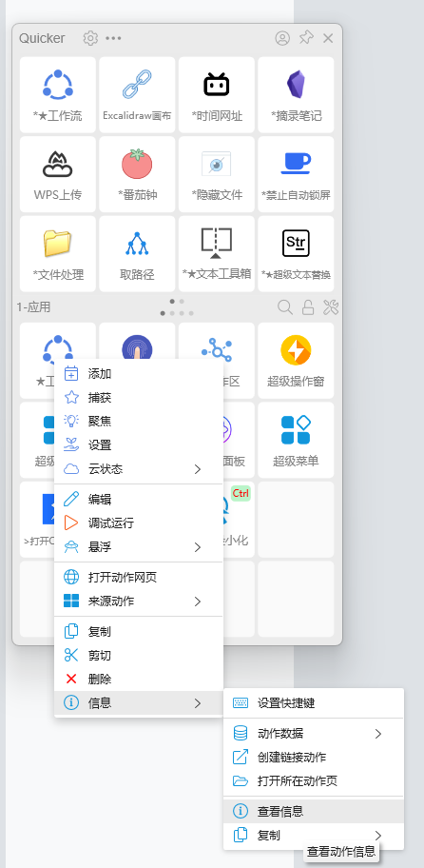The image size is (424, 868).
Task: Expand the 云状态 submenu
Action: click(x=139, y=469)
